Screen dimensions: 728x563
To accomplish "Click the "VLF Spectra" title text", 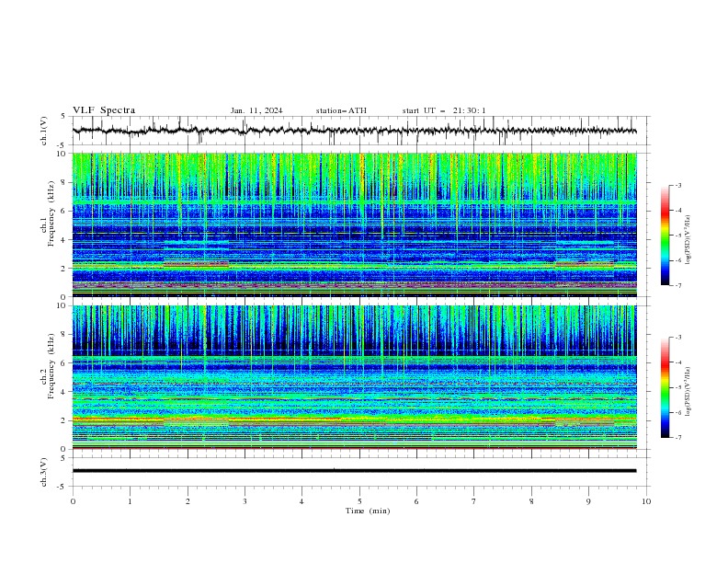I will [x=104, y=110].
